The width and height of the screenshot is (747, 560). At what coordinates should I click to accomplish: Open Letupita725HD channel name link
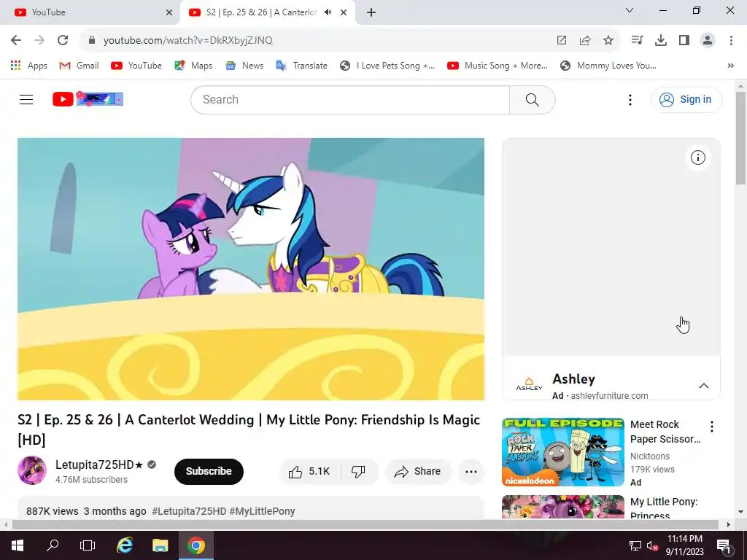99,464
